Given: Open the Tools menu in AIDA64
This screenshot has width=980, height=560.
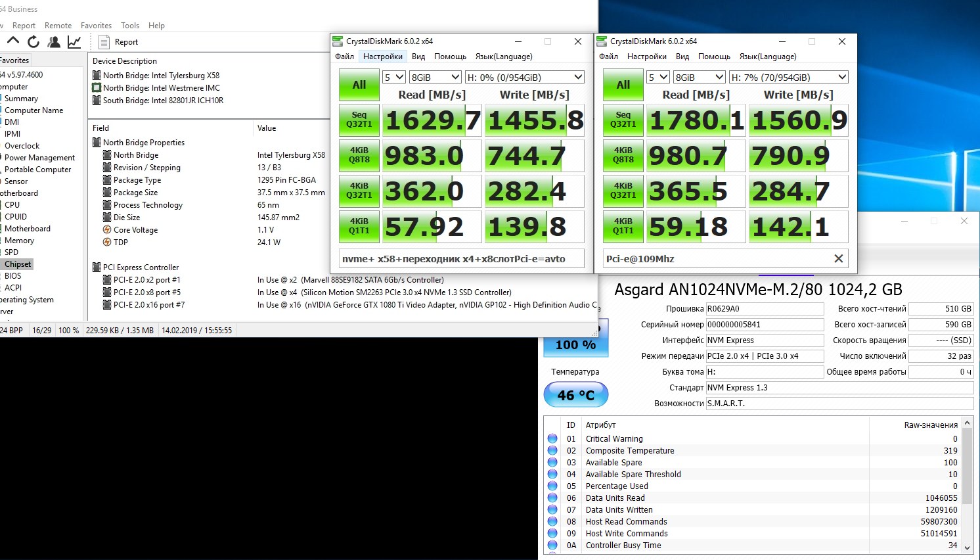Looking at the screenshot, I should [x=130, y=26].
